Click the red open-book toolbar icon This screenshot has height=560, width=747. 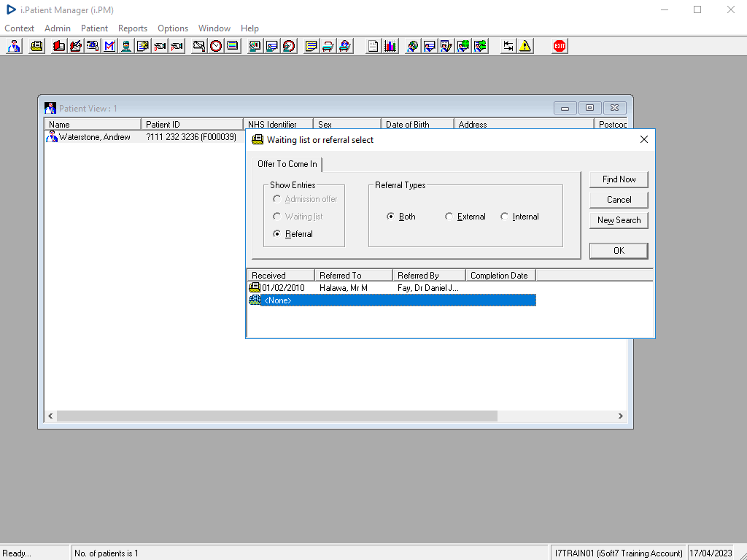(x=59, y=46)
